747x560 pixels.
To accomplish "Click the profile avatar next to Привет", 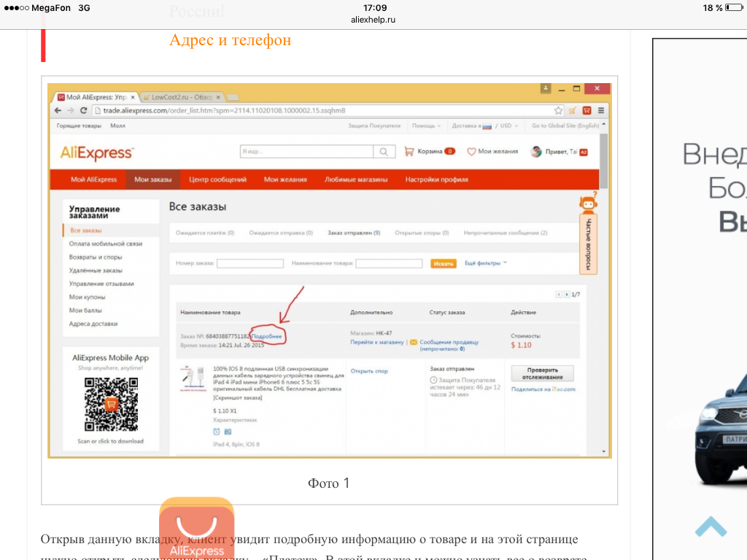I will pos(536,152).
